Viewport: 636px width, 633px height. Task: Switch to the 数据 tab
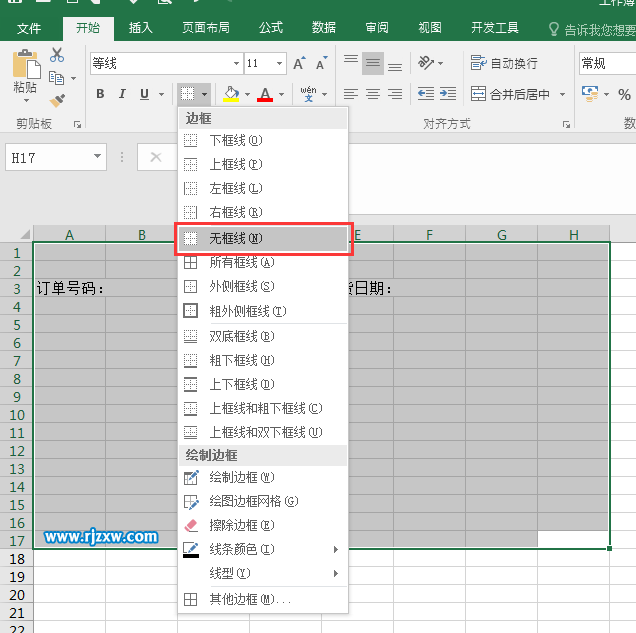pyautogui.click(x=324, y=28)
